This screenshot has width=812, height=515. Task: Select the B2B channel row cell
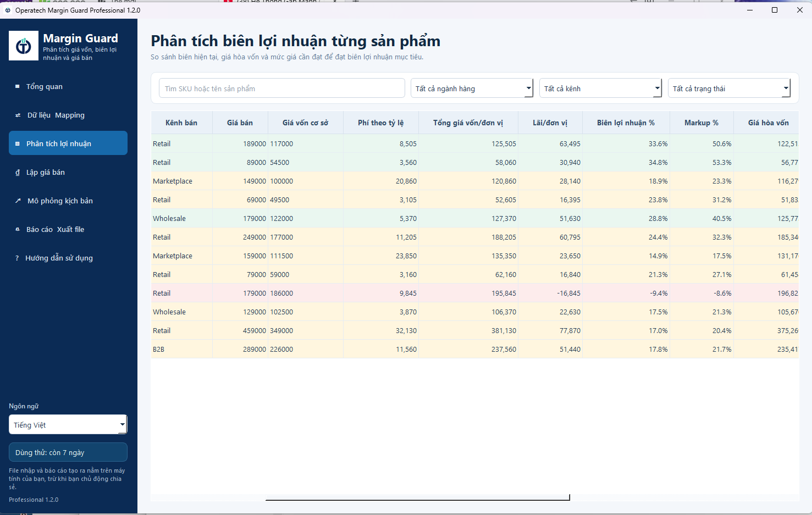[182, 349]
